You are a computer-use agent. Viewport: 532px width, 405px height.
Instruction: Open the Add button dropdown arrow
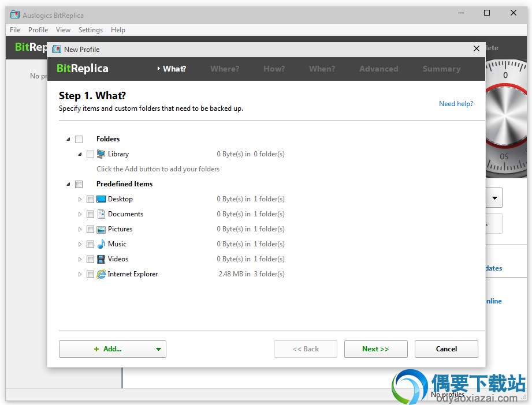(x=158, y=349)
